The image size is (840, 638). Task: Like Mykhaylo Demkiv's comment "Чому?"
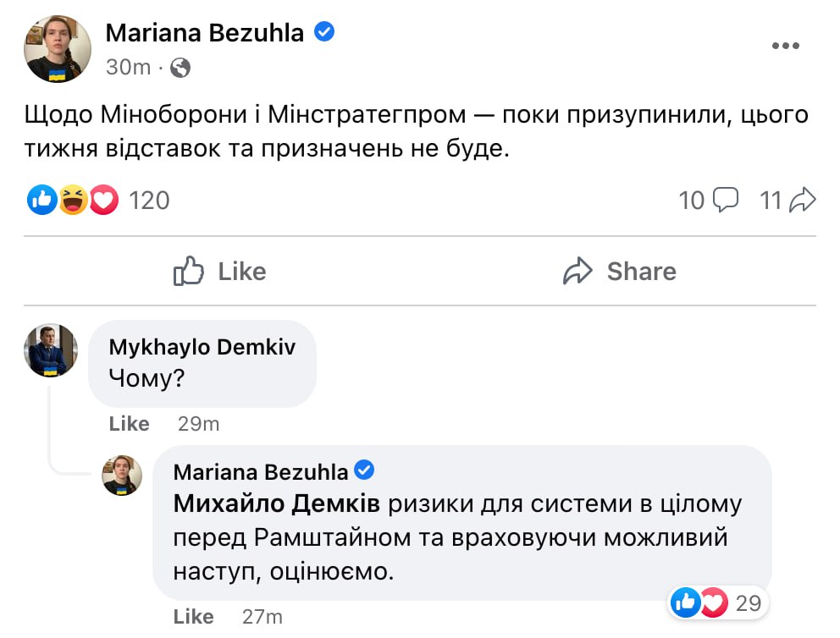(130, 424)
